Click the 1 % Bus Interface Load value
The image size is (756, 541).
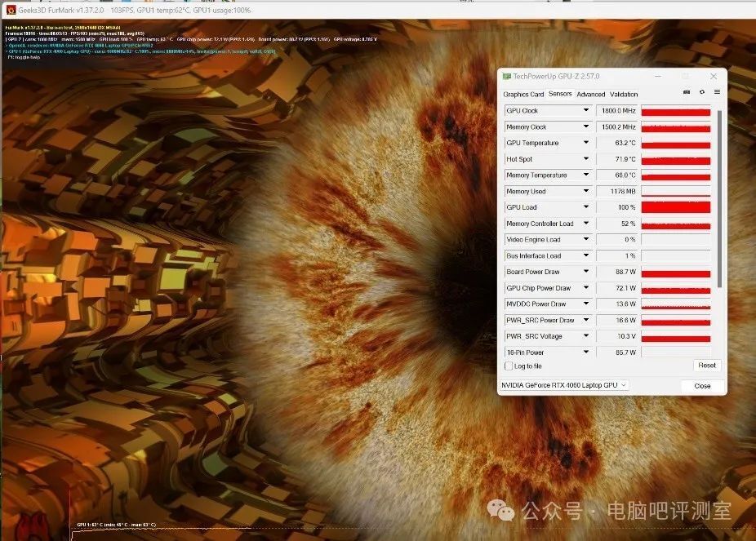click(616, 255)
